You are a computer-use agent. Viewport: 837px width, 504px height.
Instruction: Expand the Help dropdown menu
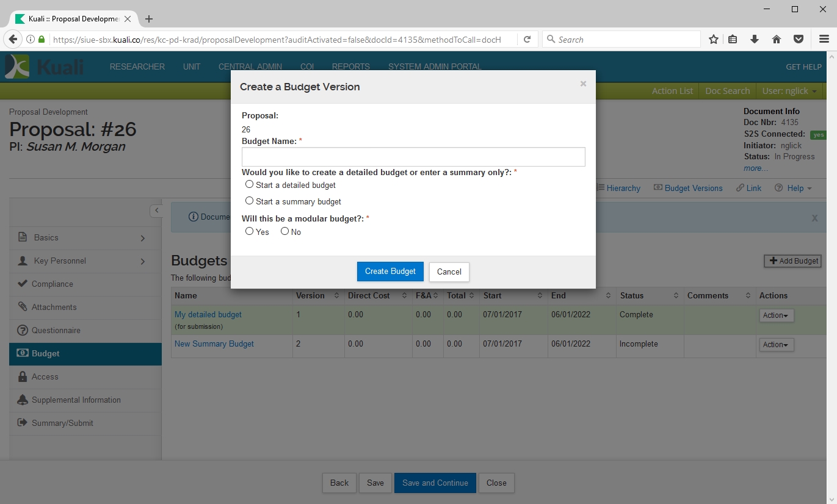(x=794, y=188)
